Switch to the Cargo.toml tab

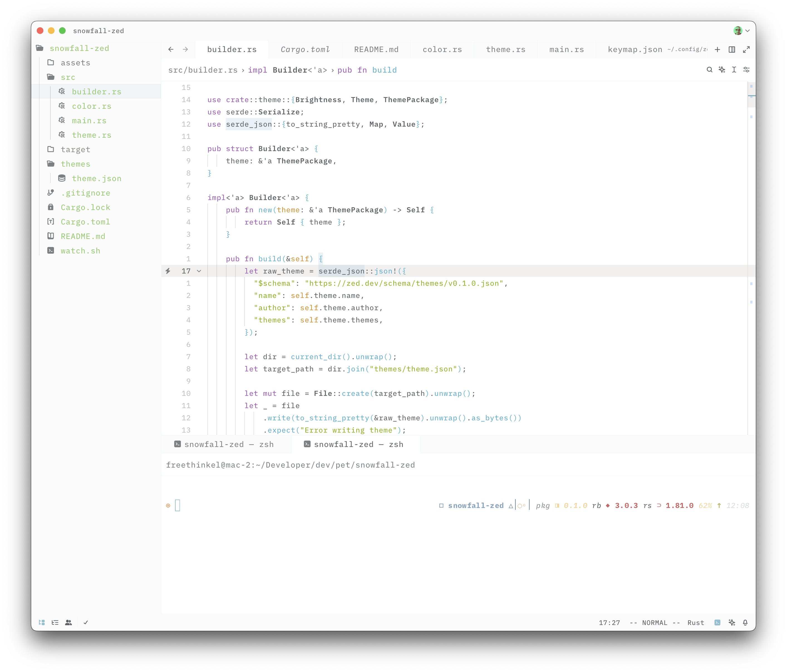point(305,49)
